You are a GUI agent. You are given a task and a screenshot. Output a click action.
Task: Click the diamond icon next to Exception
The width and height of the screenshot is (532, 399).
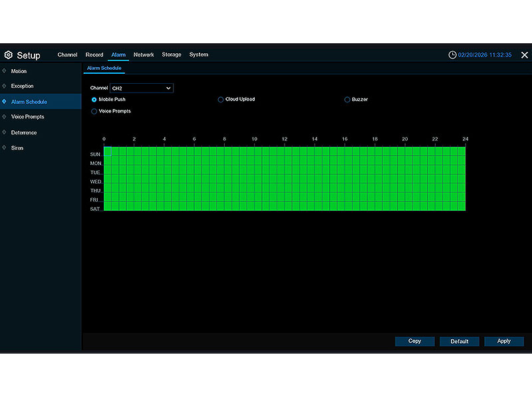pyautogui.click(x=5, y=86)
